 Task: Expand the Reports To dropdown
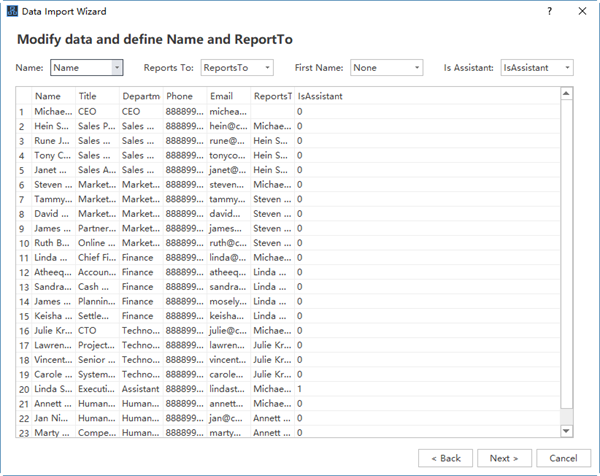(236, 67)
